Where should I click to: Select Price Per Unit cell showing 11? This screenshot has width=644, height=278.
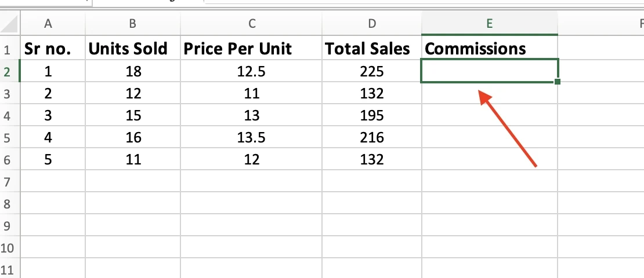(x=251, y=93)
